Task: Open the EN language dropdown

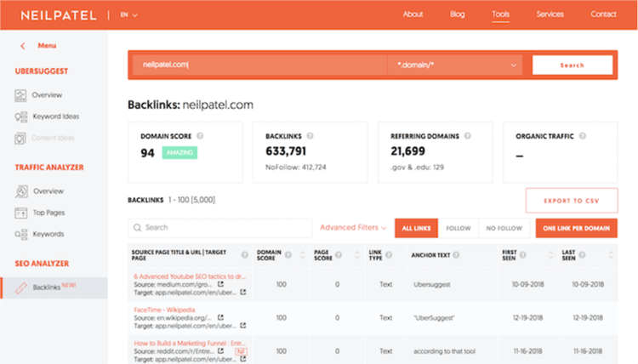Action: [128, 14]
